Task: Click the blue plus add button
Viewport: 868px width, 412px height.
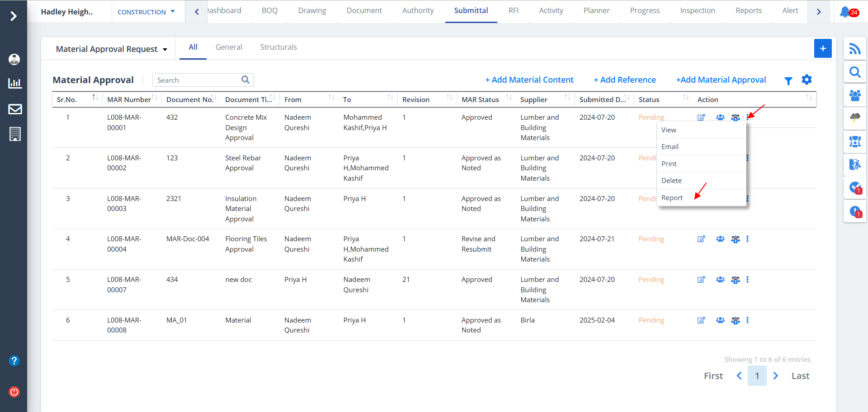Action: click(x=823, y=48)
